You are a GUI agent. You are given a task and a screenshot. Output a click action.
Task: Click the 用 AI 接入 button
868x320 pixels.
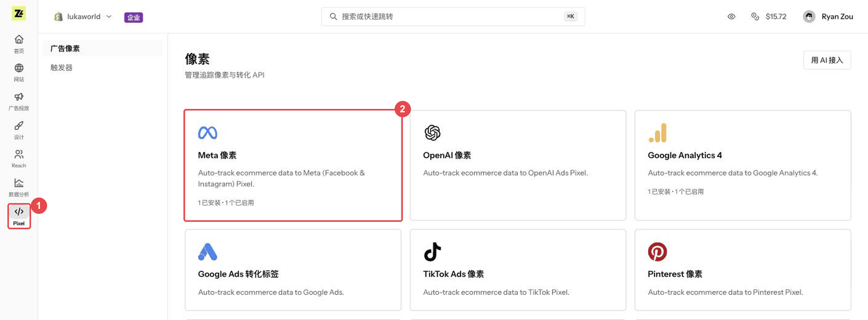pyautogui.click(x=827, y=60)
